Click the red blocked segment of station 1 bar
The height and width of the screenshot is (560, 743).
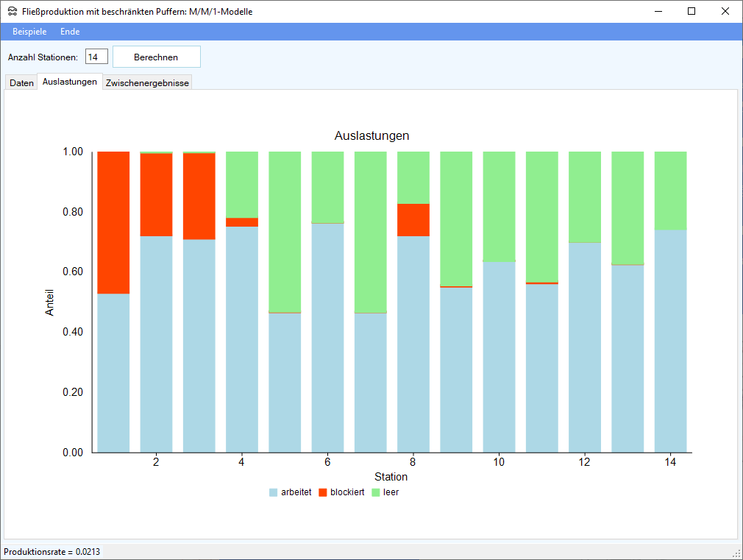[113, 222]
